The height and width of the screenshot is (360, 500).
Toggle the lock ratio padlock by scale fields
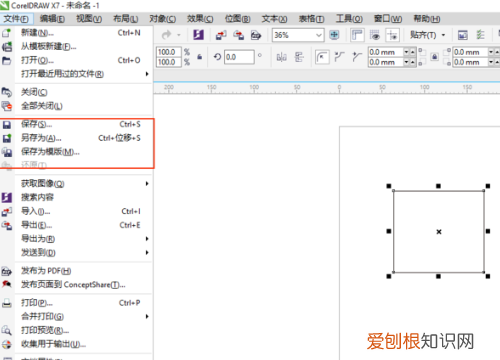(200, 57)
